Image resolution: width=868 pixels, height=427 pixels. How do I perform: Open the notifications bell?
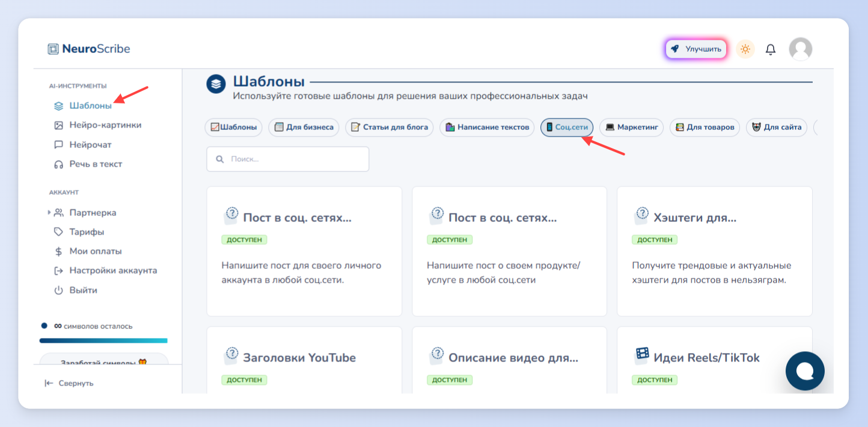(771, 49)
